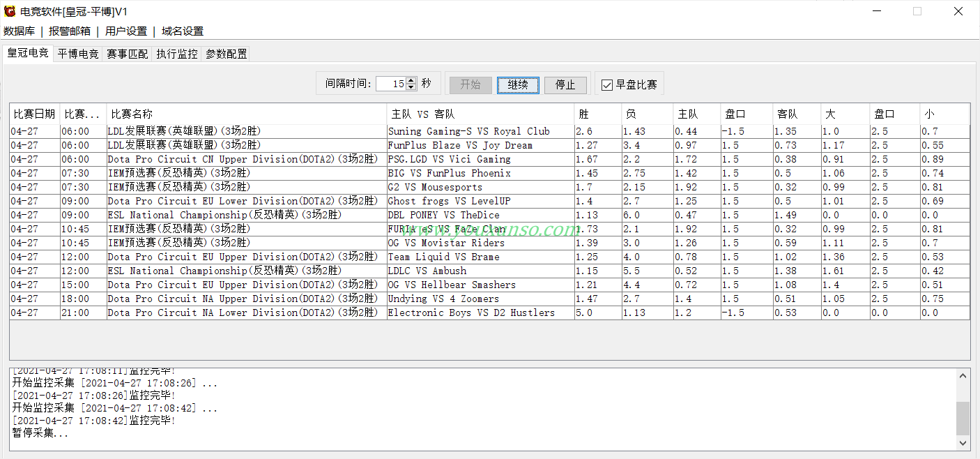Click Dota Pro Circuit NA Lower Division cell
Image resolution: width=980 pixels, height=459 pixels.
(x=247, y=313)
